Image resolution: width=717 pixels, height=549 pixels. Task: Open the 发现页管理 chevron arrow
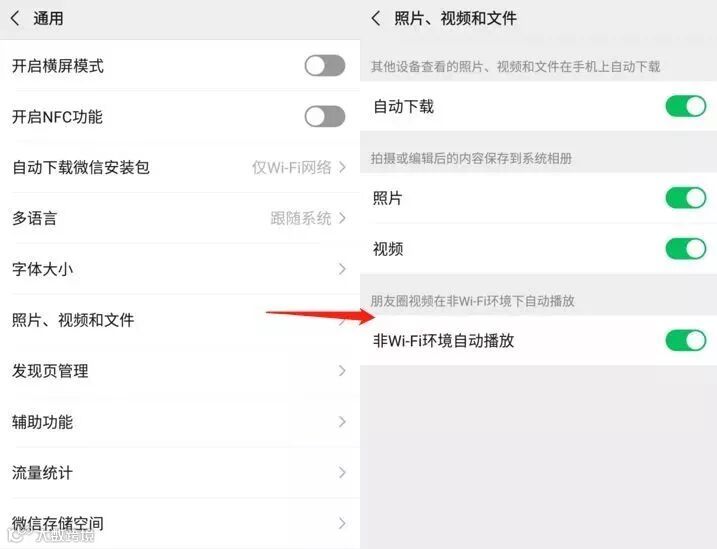coord(342,371)
